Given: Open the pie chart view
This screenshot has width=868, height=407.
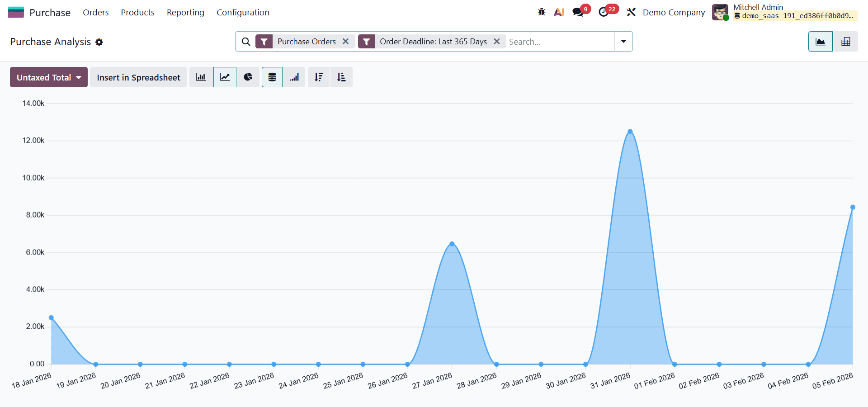Looking at the screenshot, I should pos(248,77).
